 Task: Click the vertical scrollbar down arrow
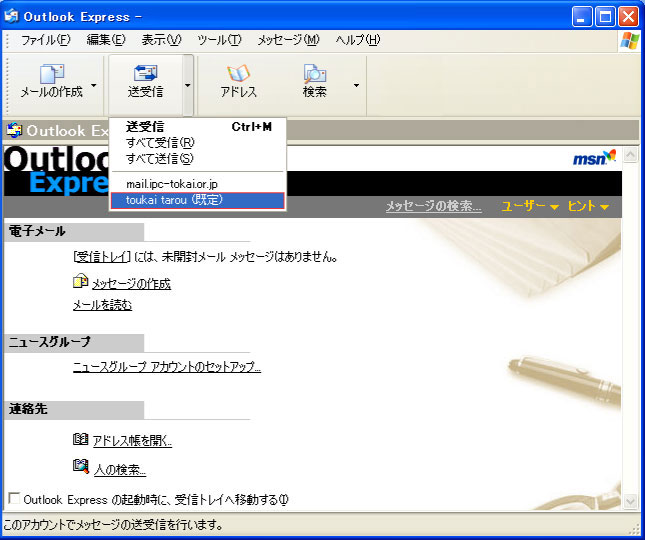[x=631, y=501]
